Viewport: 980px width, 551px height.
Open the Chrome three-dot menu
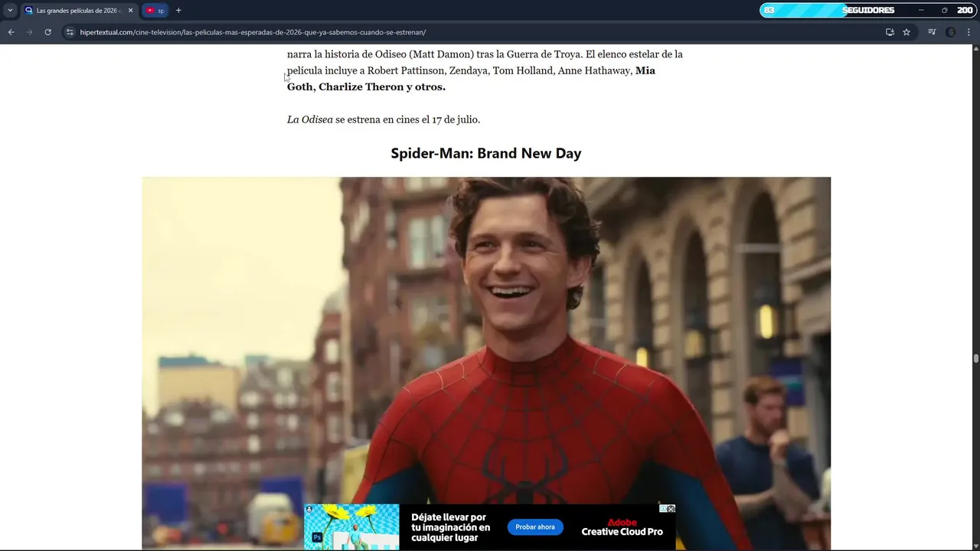[969, 32]
